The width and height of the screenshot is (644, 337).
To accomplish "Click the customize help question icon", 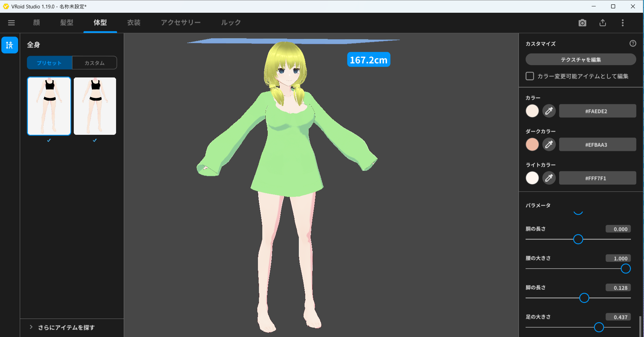I will click(633, 44).
